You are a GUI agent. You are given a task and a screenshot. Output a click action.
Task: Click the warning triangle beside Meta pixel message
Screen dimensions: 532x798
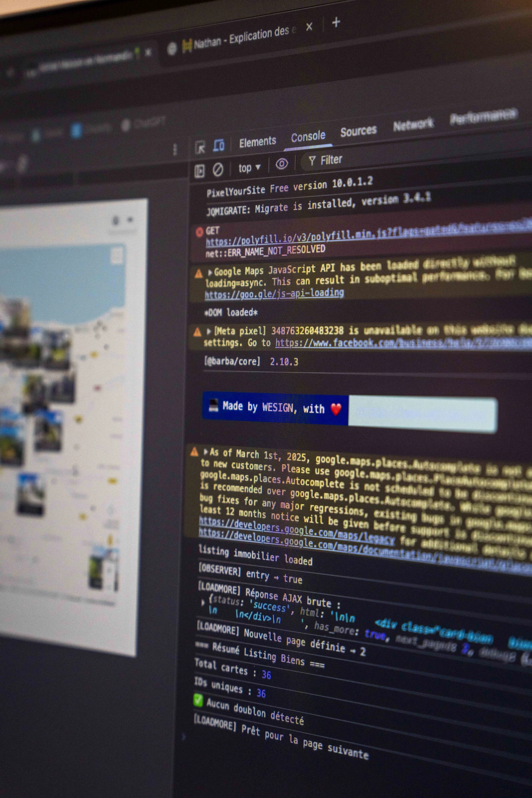pyautogui.click(x=197, y=332)
